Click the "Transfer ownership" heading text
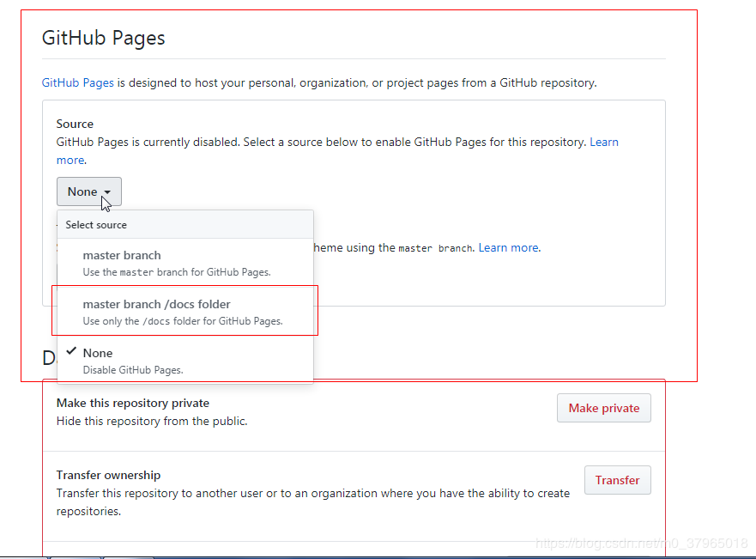 coord(108,475)
